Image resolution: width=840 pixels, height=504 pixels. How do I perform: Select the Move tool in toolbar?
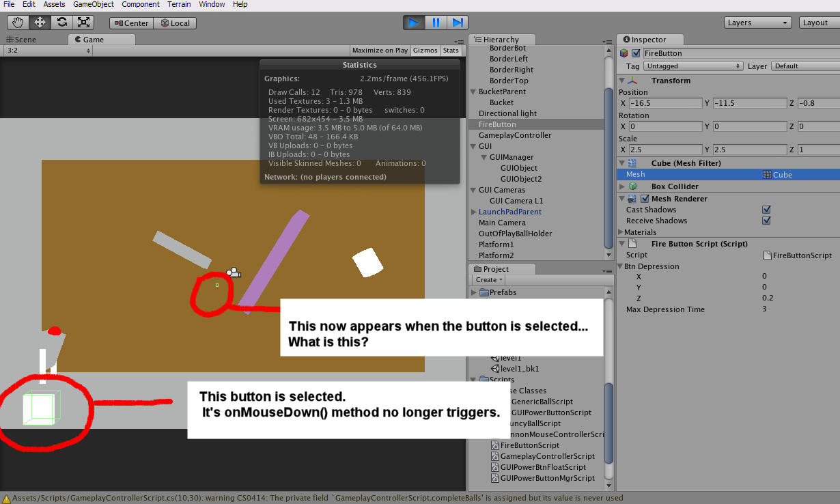pyautogui.click(x=40, y=23)
